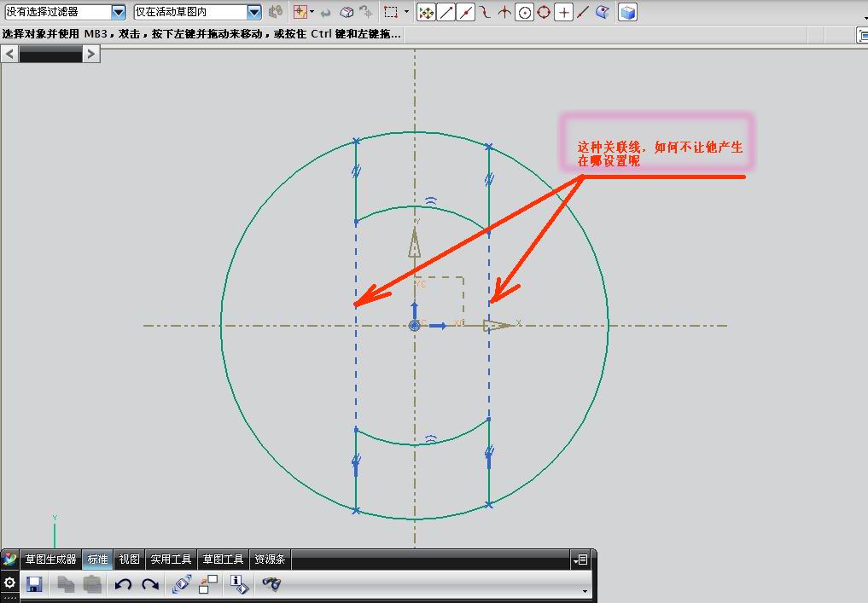Click the selection priority star icon
Screen dimensions: 868x603
pos(300,12)
